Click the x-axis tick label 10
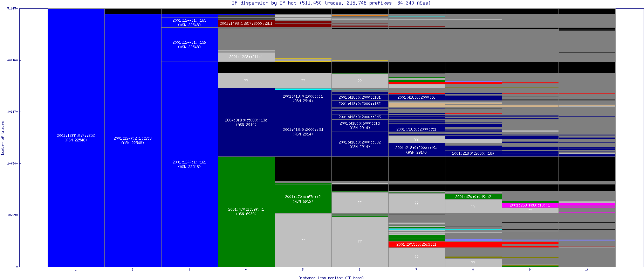Viewport: 644px width, 280px height. pyautogui.click(x=587, y=269)
